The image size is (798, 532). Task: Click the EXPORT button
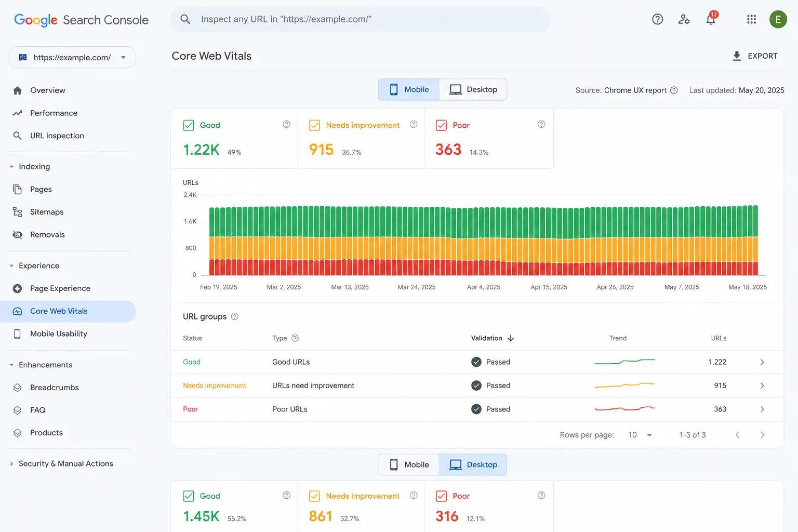(x=755, y=56)
